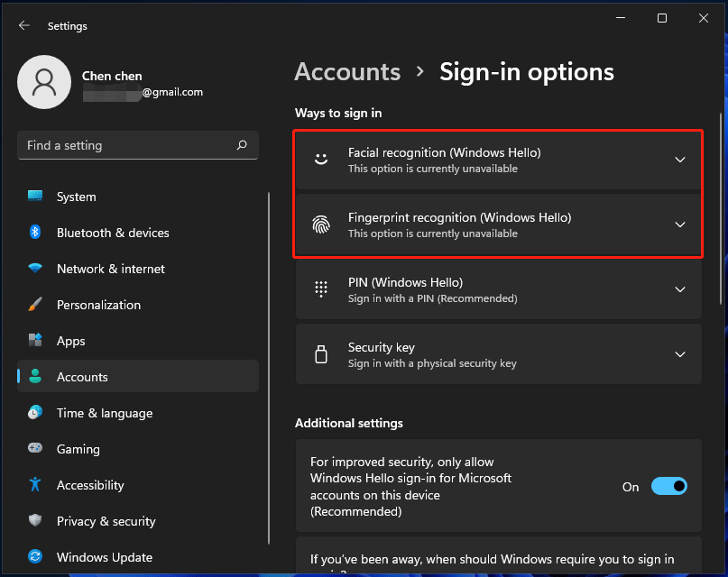This screenshot has width=728, height=577.
Task: Expand Security key chevron
Action: pos(679,354)
